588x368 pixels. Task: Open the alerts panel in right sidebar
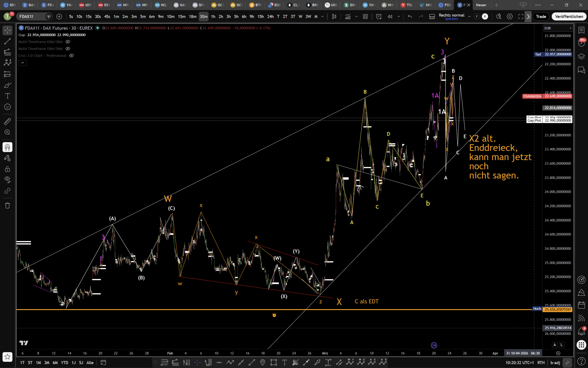581,43
